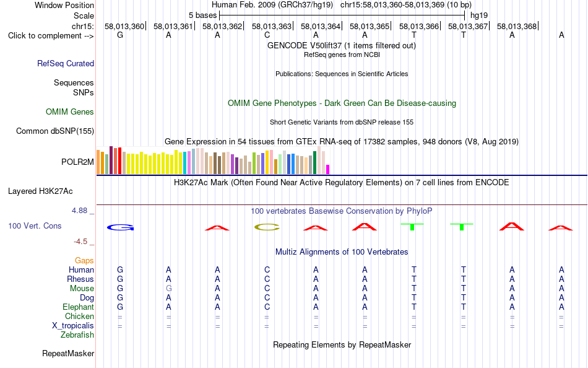588x368 pixels.
Task: Click the magenta bar in the POLR2M expression chart
Action: point(328,169)
